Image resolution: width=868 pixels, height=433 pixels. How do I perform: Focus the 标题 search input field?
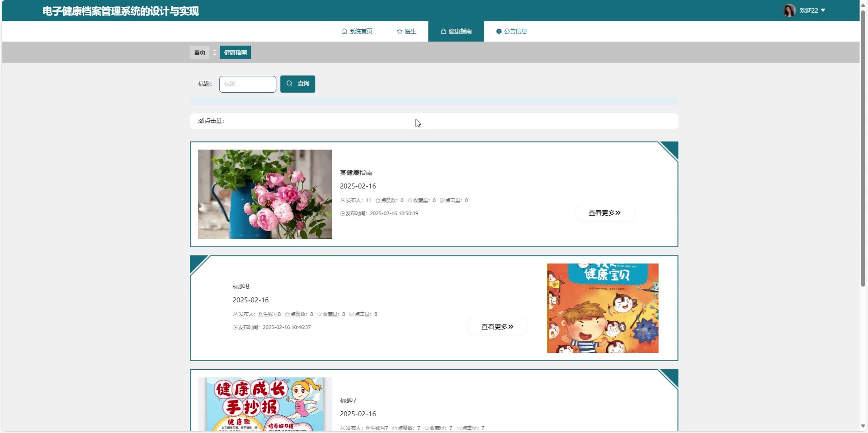pyautogui.click(x=248, y=84)
